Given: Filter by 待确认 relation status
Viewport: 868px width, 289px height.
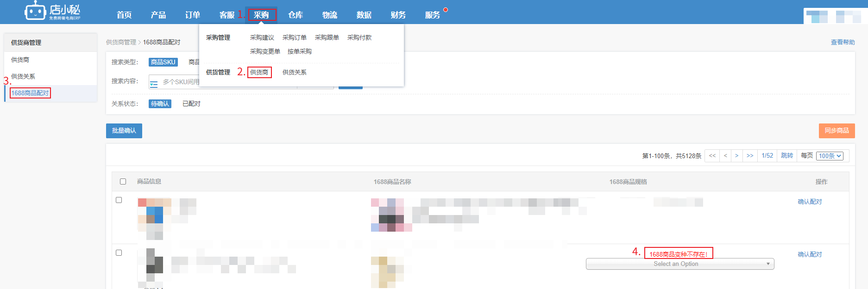Looking at the screenshot, I should [160, 104].
